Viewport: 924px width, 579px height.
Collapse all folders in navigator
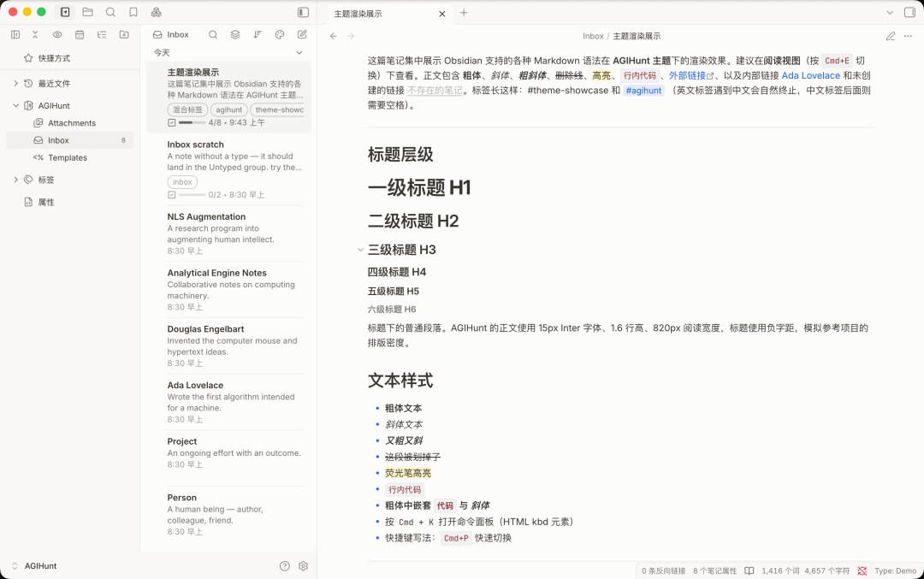35,35
